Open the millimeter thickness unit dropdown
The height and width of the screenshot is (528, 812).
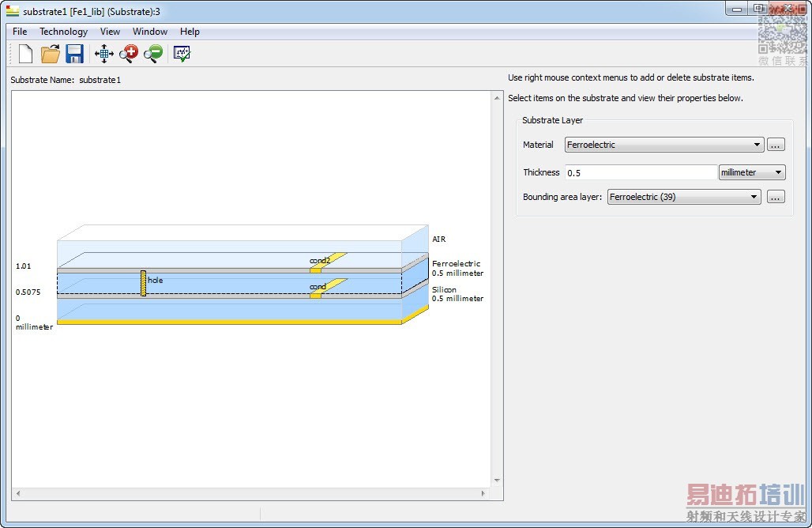751,172
